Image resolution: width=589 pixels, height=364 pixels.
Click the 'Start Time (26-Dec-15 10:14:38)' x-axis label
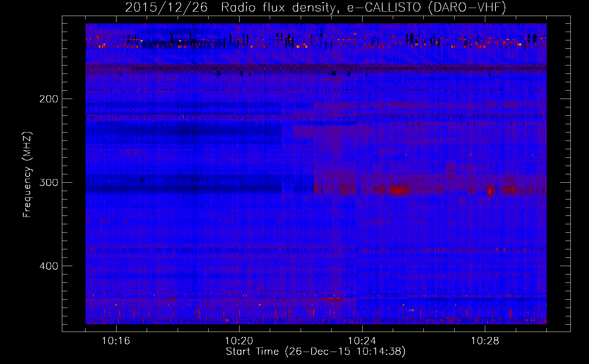coord(315,352)
